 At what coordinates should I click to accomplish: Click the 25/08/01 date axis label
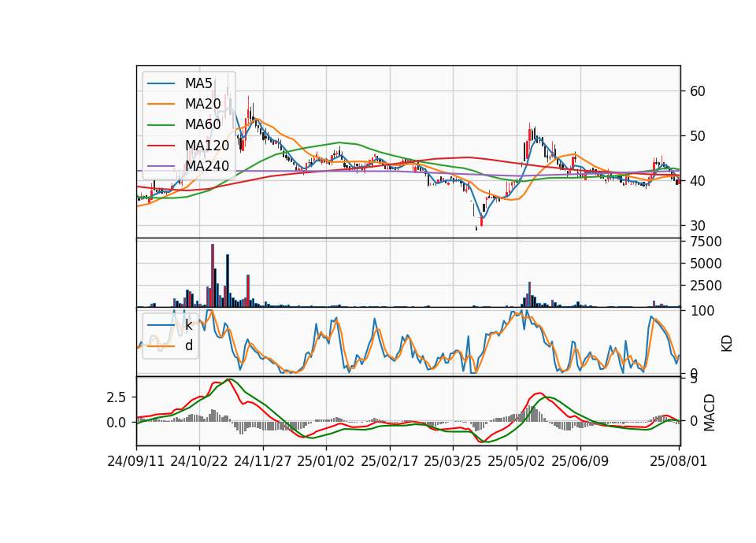pos(678,461)
